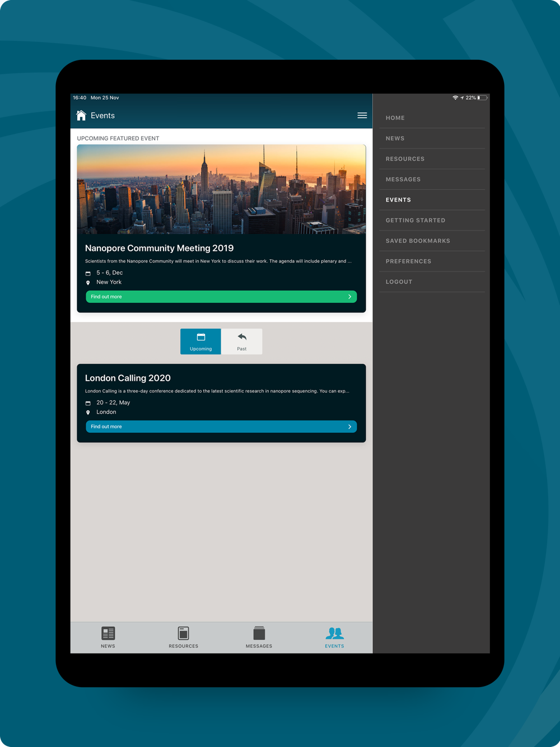Image resolution: width=560 pixels, height=747 pixels.
Task: Tap the Nanopore Community event description text
Action: [x=218, y=261]
